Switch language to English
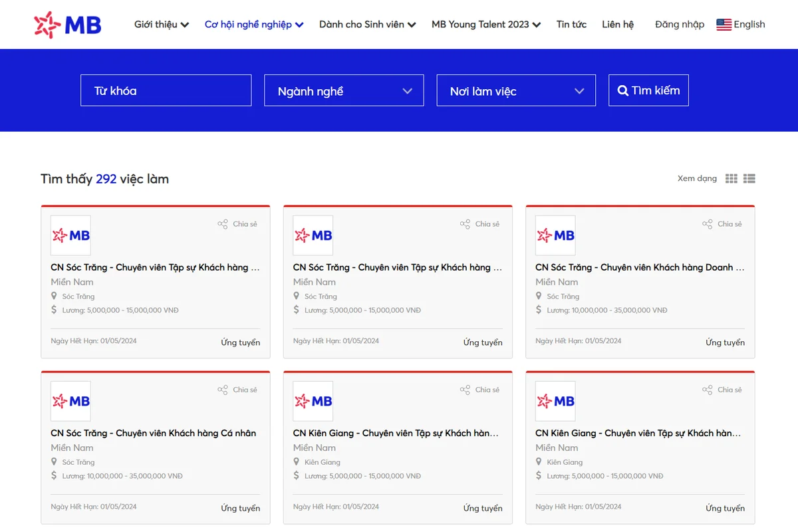The width and height of the screenshot is (798, 532). pos(749,25)
